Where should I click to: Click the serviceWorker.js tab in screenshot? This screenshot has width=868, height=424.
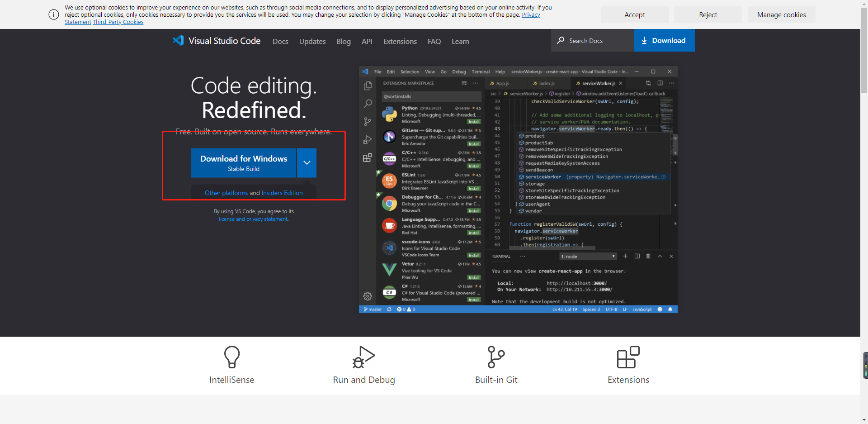[599, 83]
